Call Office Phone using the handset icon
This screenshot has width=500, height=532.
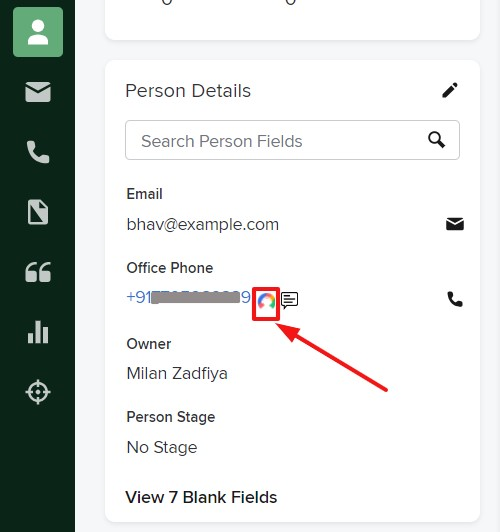455,299
